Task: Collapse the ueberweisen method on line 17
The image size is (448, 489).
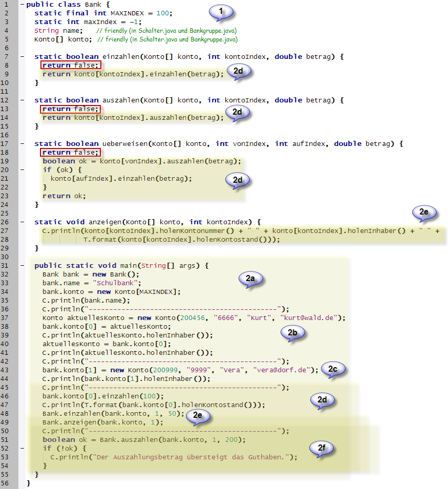Action: pos(22,144)
